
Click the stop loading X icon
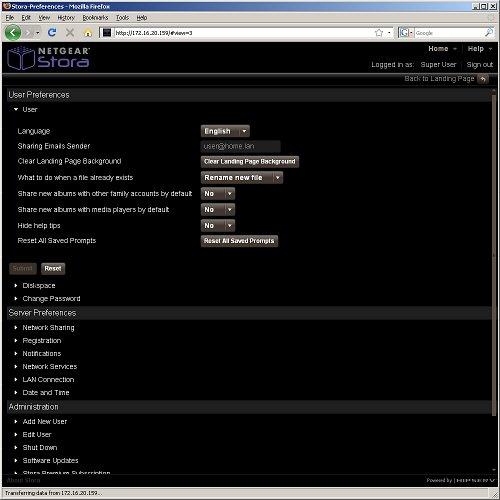coord(70,33)
